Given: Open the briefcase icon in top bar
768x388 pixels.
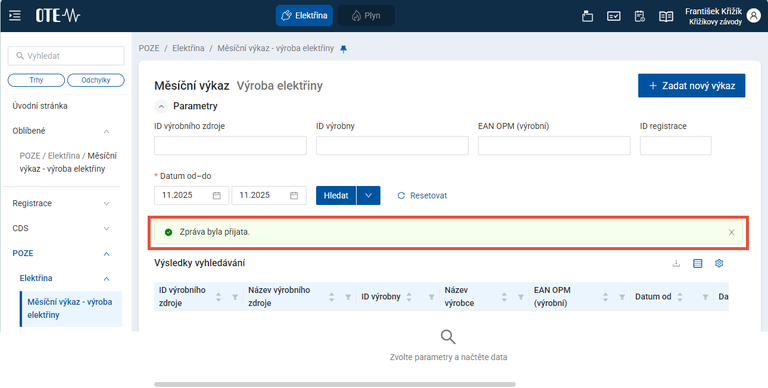Looking at the screenshot, I should tap(587, 16).
